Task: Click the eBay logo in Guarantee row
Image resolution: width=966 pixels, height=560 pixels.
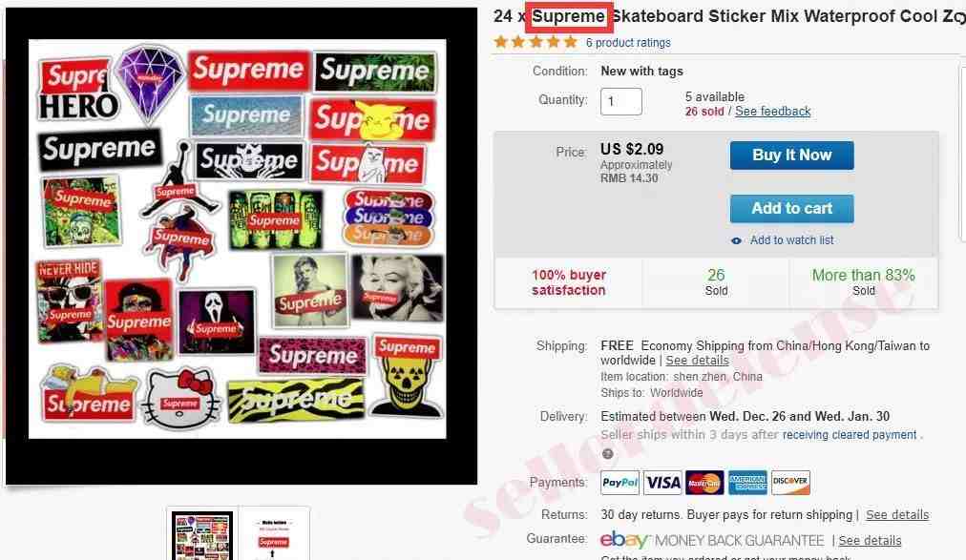Action: point(624,540)
